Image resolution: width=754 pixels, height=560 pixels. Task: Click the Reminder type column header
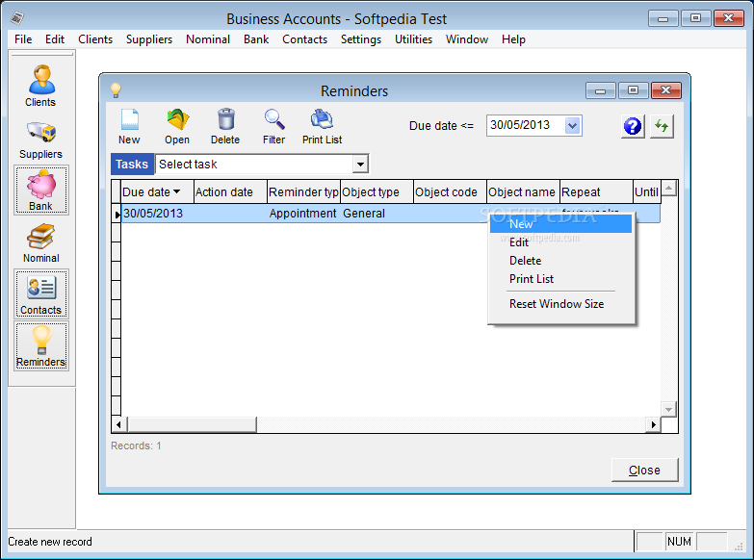(303, 191)
